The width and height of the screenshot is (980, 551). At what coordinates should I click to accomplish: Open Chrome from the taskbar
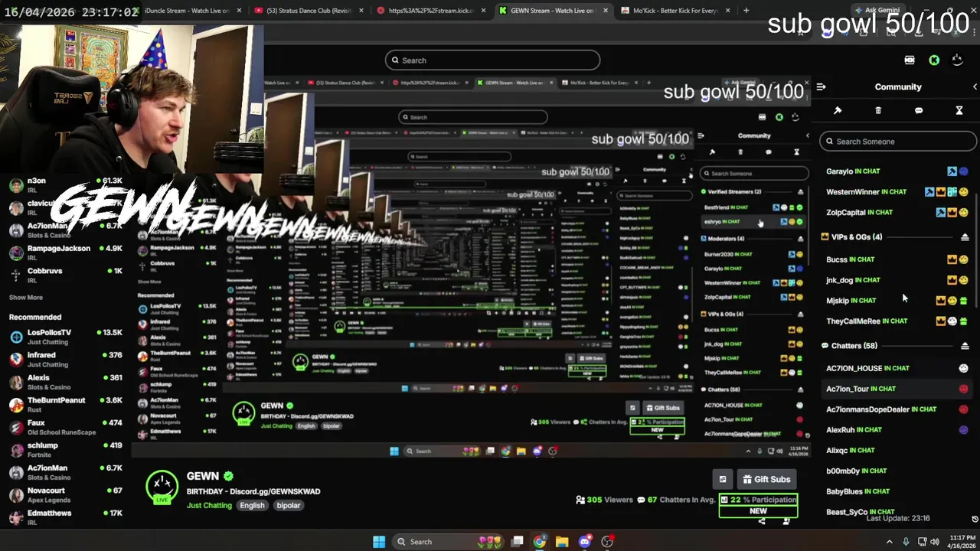pos(540,542)
